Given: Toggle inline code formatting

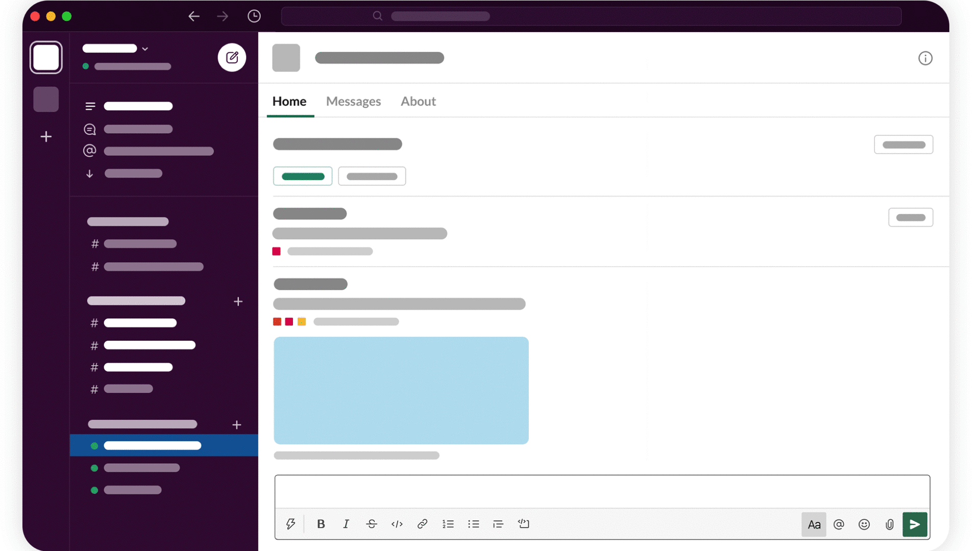Looking at the screenshot, I should [x=397, y=524].
